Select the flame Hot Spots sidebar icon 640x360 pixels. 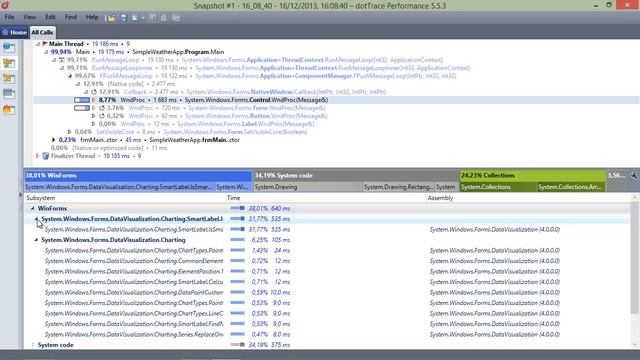[x=9, y=109]
